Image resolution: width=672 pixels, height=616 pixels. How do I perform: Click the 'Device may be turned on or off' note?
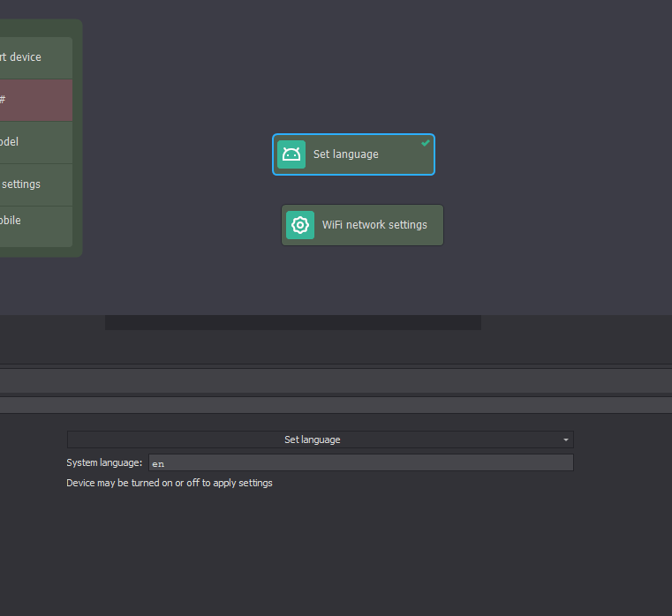click(x=170, y=483)
